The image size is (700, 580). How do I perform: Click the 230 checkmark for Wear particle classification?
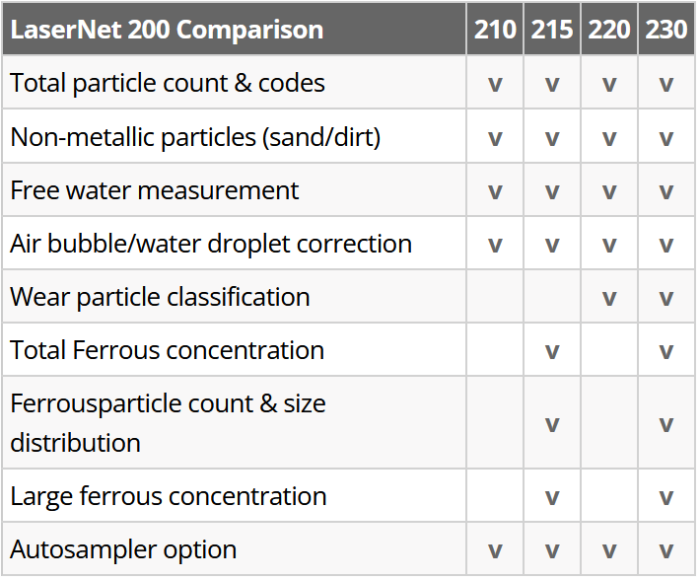tap(666, 298)
